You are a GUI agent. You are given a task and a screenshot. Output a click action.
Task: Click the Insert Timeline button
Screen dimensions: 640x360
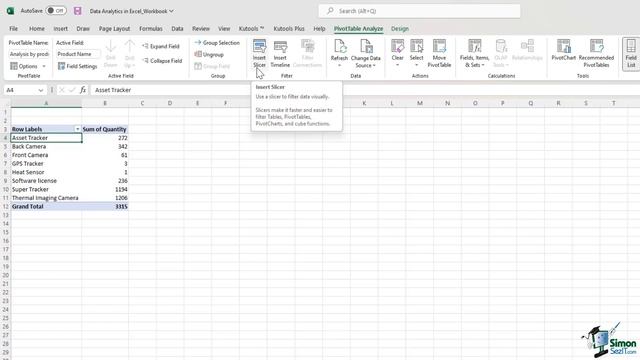[280, 53]
